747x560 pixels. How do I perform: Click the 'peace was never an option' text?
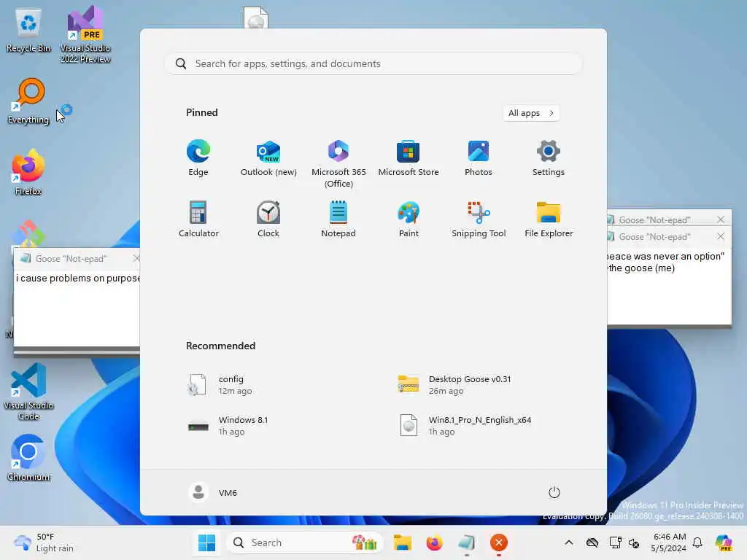666,256
